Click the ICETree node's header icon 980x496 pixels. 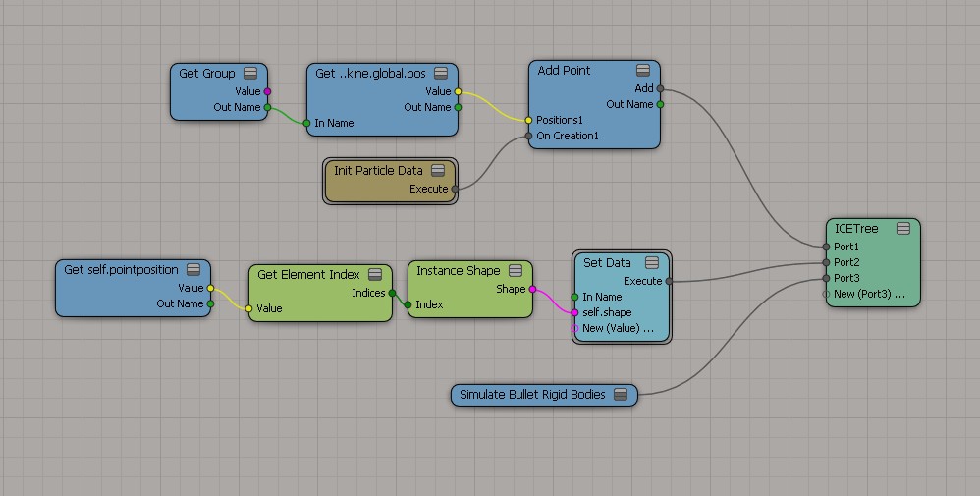[x=902, y=229]
